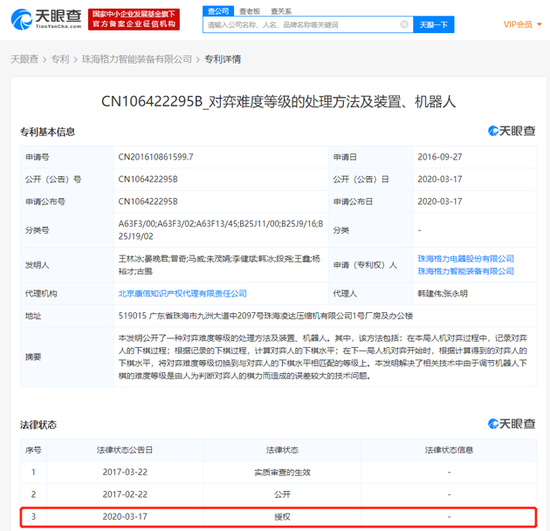Screen dimensions: 550x531
Task: Click the Tianyancha watermark beside patent info
Action: 511,131
